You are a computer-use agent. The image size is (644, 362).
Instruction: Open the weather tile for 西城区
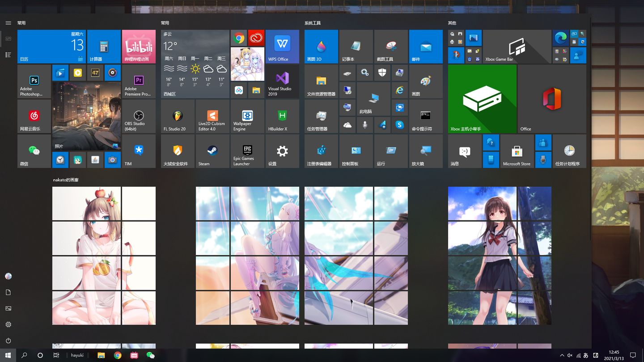pos(195,64)
